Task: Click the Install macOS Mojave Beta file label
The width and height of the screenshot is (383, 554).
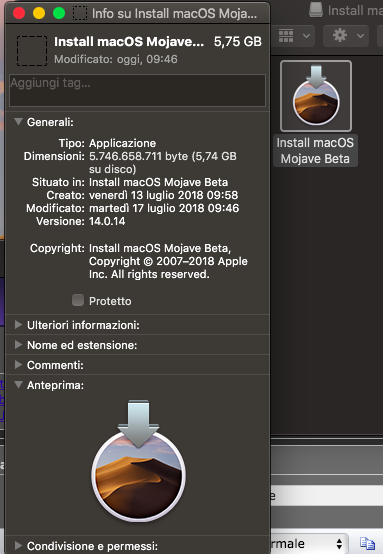Action: coord(315,151)
